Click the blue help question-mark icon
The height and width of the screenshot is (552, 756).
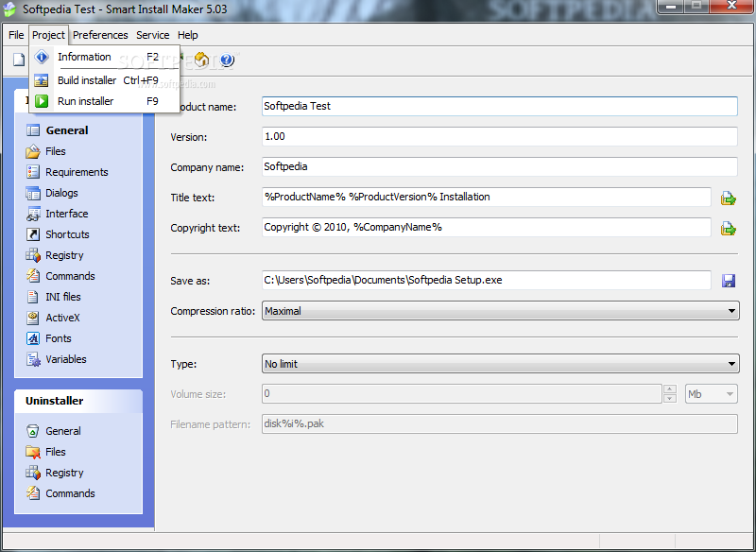[x=227, y=60]
